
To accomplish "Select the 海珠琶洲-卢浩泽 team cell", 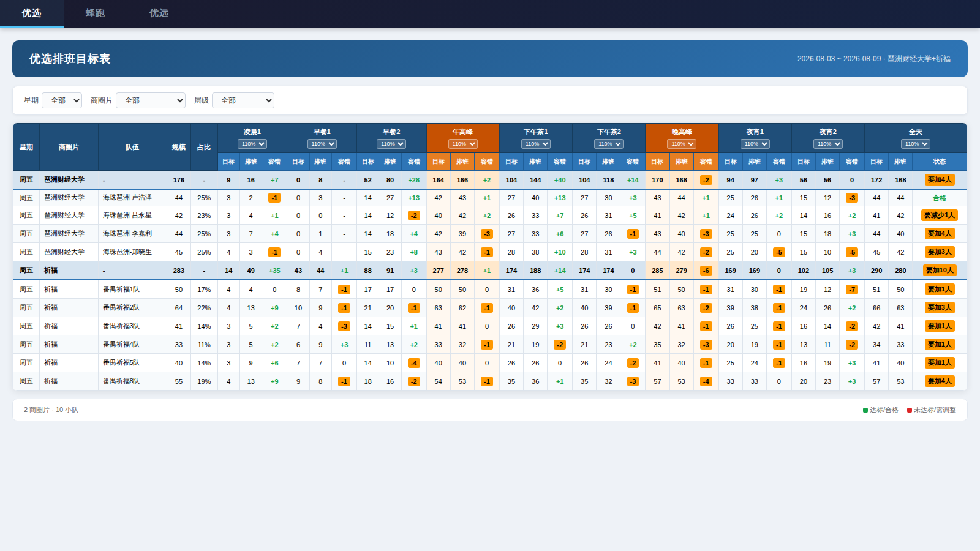I will (132, 198).
